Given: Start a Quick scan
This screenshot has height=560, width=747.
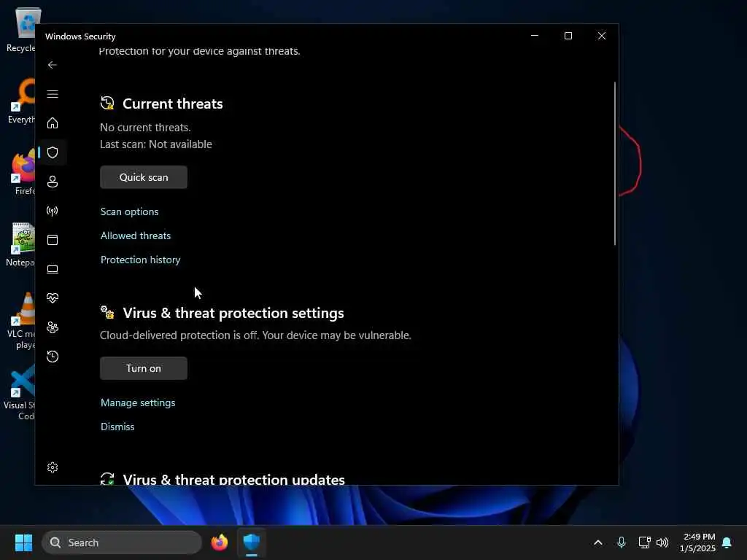Looking at the screenshot, I should (144, 177).
